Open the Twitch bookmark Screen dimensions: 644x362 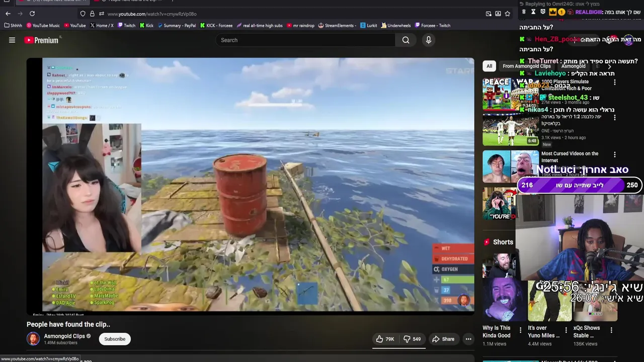[126, 25]
